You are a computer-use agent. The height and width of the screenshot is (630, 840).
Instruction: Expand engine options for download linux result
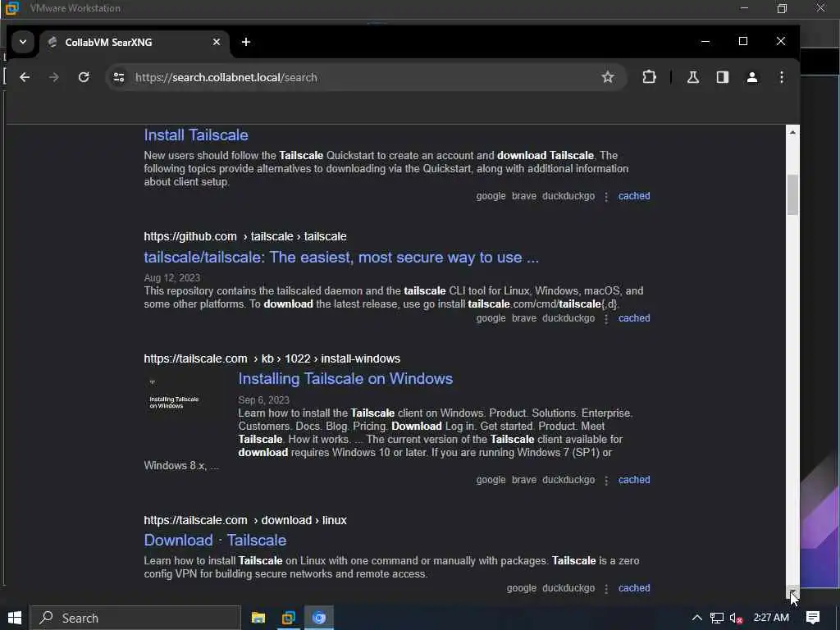606,589
